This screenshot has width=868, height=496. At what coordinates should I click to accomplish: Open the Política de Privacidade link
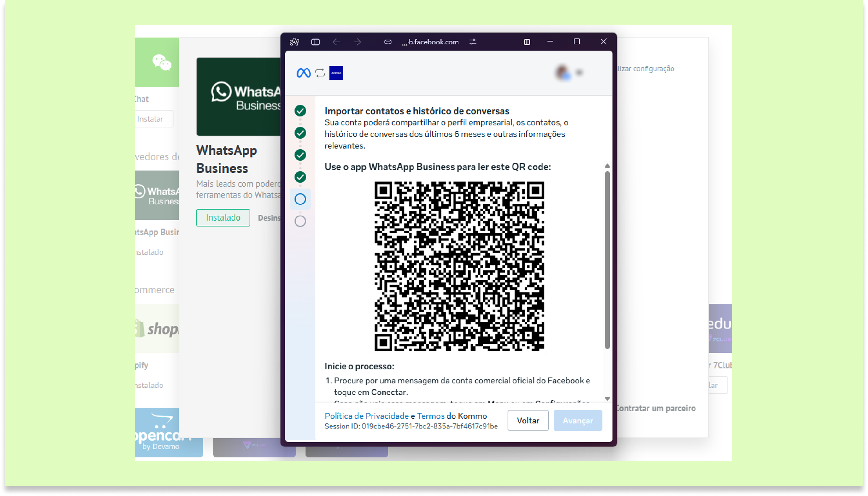[x=366, y=416]
